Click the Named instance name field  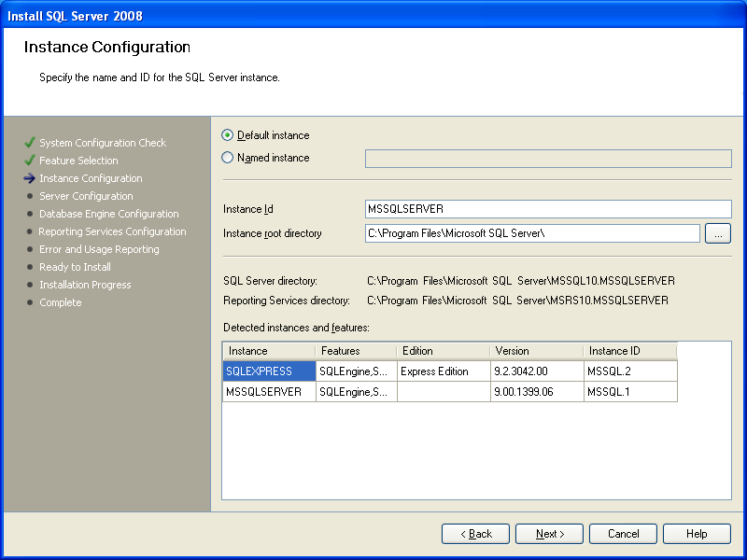click(548, 159)
